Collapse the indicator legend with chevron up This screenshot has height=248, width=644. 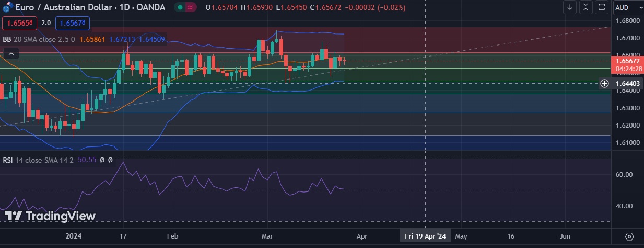point(11,53)
